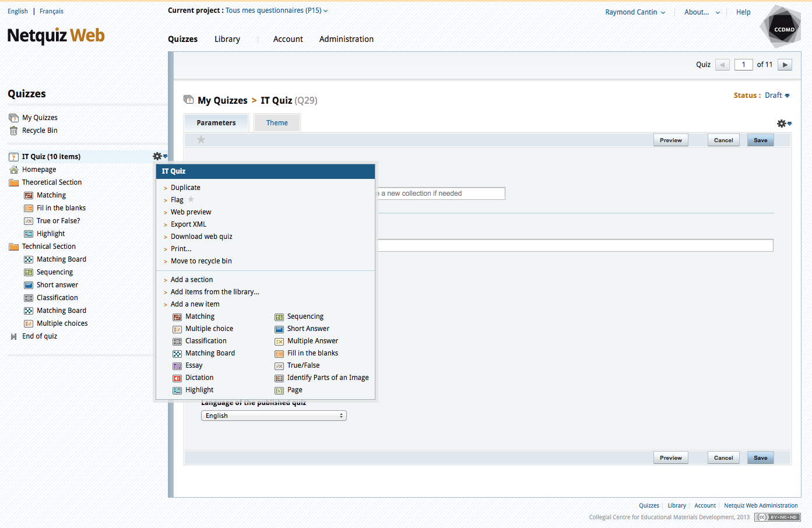Choose Print... in the IT Quiz menu
This screenshot has height=528, width=812.
click(x=181, y=249)
